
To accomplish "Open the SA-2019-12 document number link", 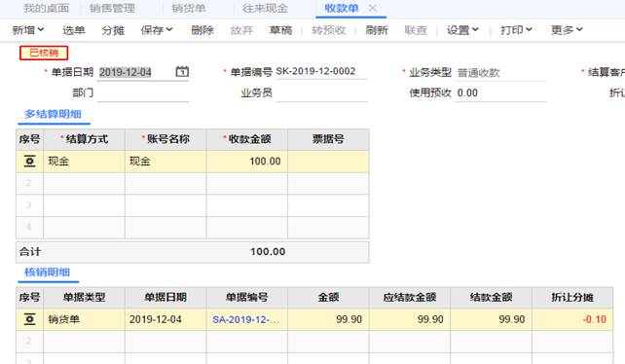I will [x=246, y=319].
